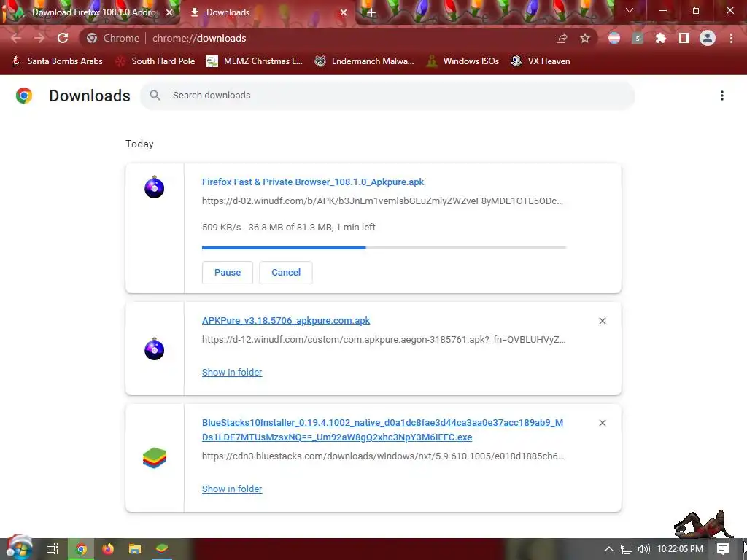Open a new tab with plus button

371,13
